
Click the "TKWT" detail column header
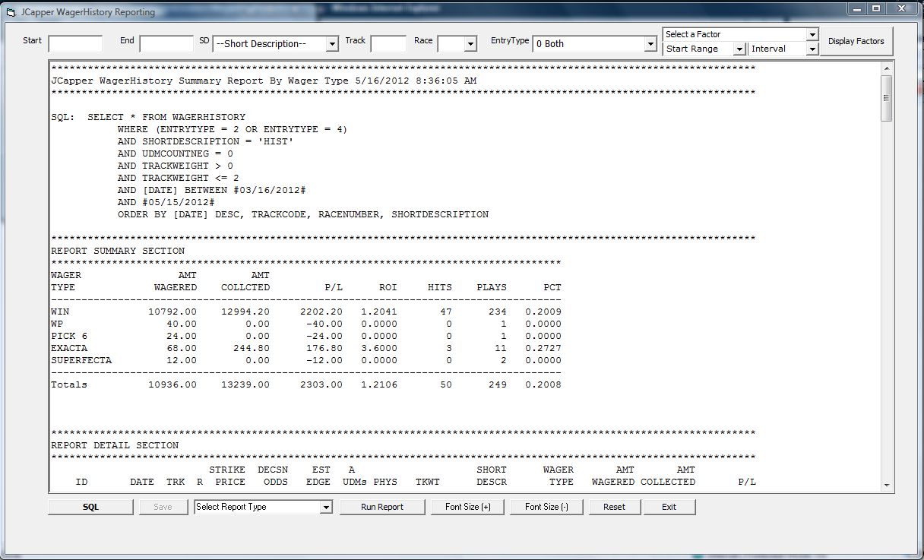(x=428, y=482)
